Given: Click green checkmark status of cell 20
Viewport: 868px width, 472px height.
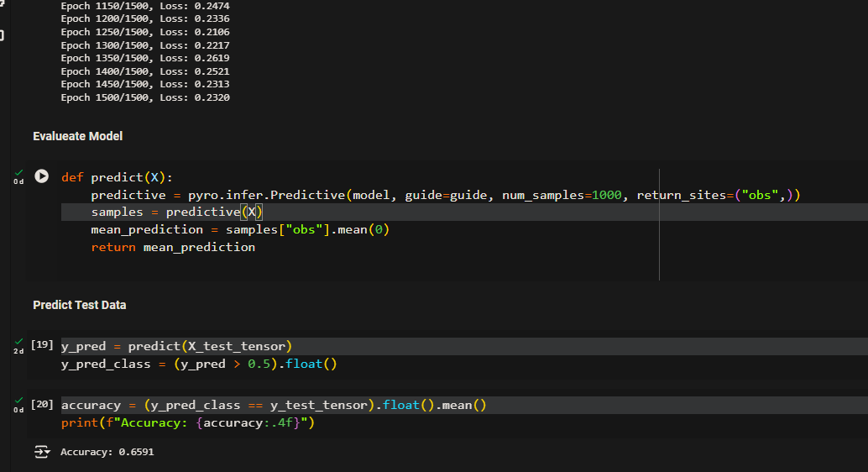Looking at the screenshot, I should click(18, 401).
